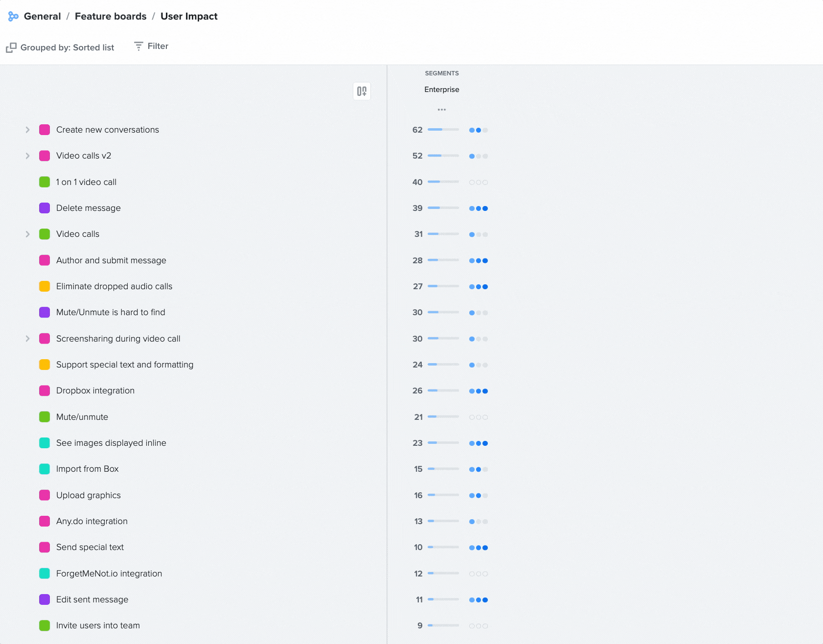Screen dimensions: 823x644
Task: Select the Enterprise segment column header
Action: [442, 90]
